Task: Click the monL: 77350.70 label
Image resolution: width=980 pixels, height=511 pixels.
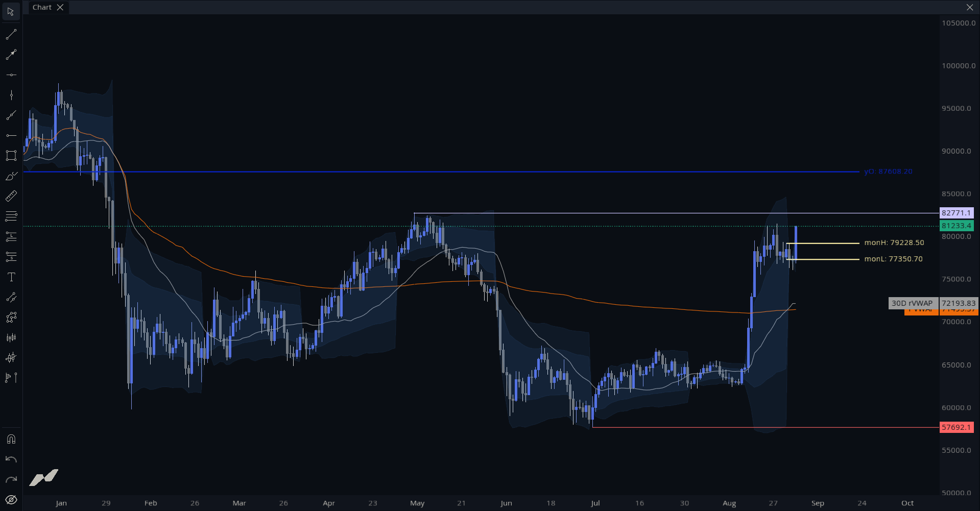Action: point(894,259)
